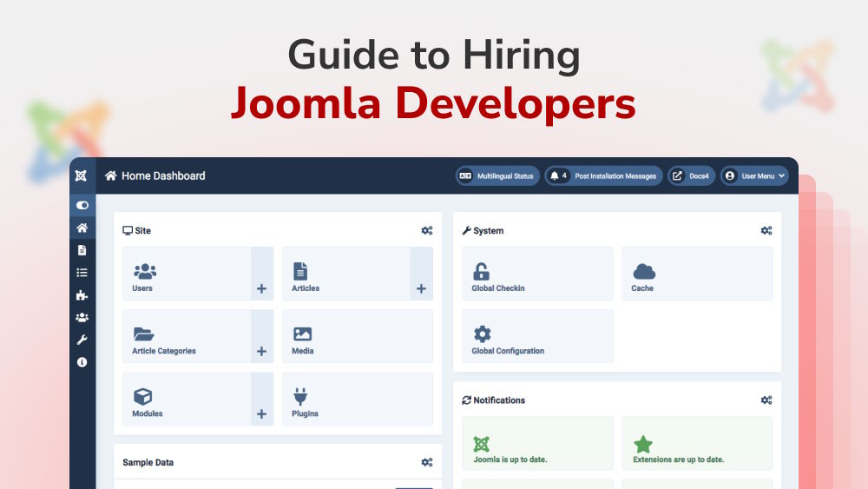
Task: Click the Home Dashboard title
Action: point(155,175)
